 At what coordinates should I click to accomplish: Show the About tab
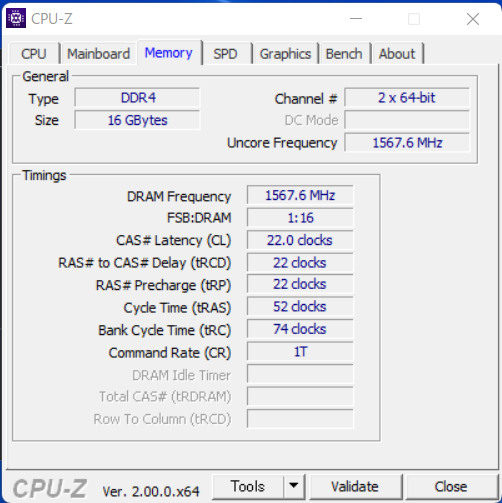coord(397,54)
